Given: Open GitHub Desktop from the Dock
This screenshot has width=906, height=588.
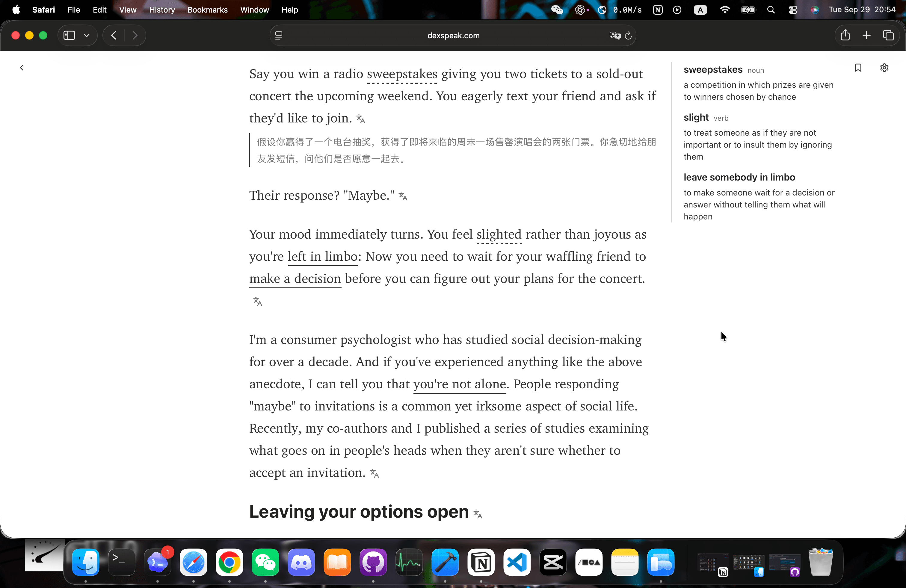Looking at the screenshot, I should click(x=373, y=562).
